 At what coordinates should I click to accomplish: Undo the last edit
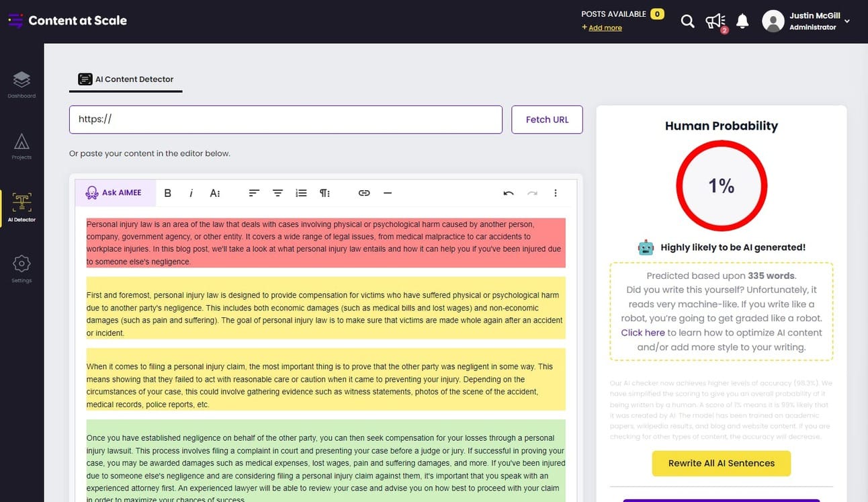tap(509, 193)
